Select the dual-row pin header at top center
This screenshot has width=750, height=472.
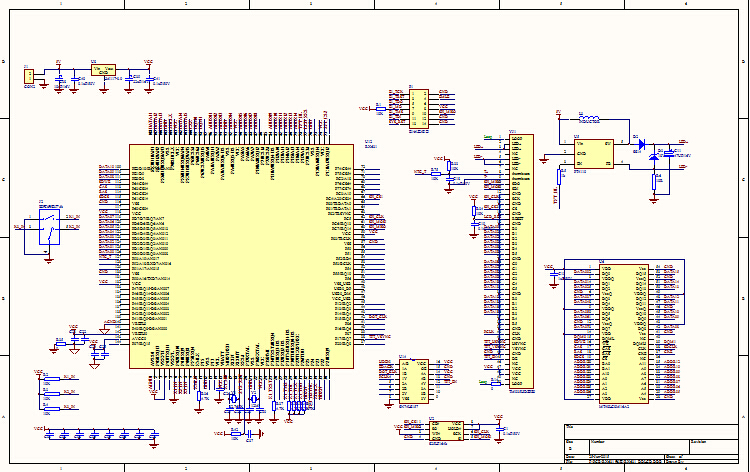tap(420, 106)
